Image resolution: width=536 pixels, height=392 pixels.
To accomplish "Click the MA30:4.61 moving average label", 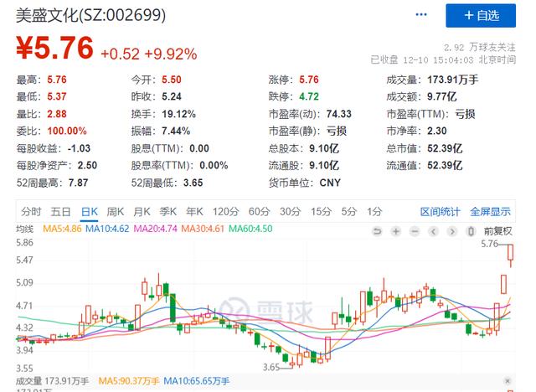I will (203, 229).
